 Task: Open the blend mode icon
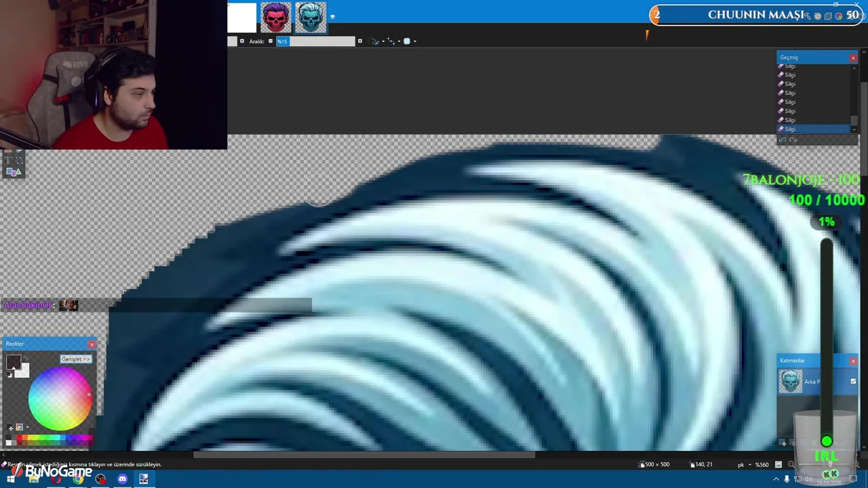coord(407,41)
